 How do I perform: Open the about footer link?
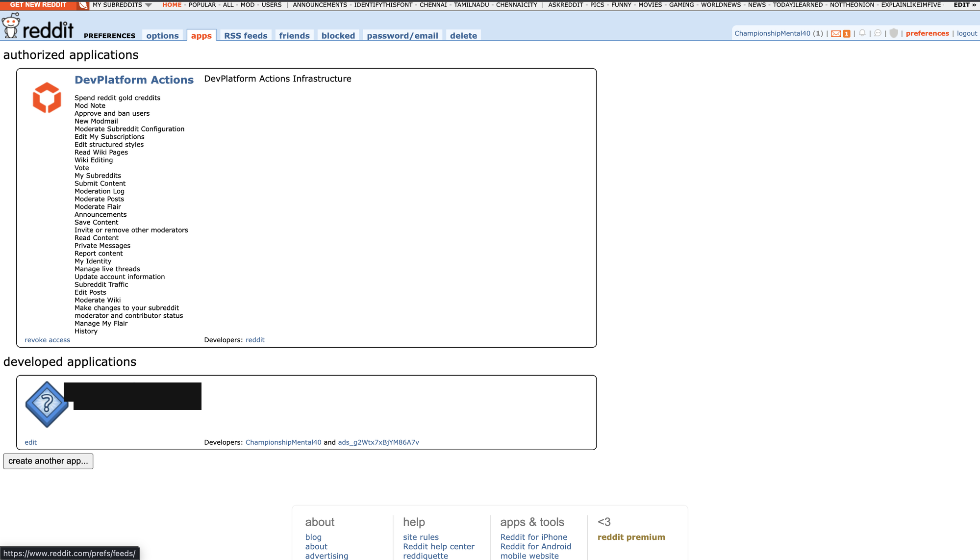coord(316,547)
